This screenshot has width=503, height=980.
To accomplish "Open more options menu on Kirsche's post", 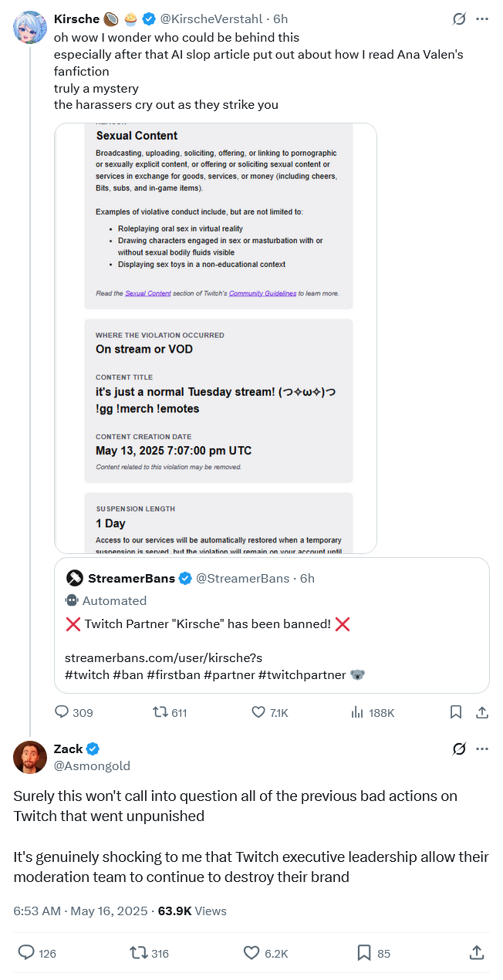I will pyautogui.click(x=483, y=19).
